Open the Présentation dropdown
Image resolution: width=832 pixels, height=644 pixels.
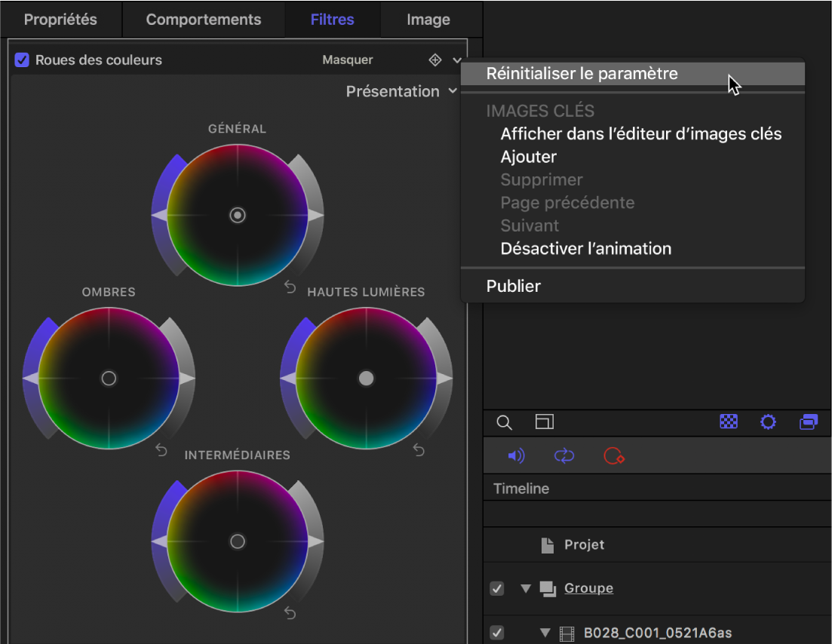point(401,90)
